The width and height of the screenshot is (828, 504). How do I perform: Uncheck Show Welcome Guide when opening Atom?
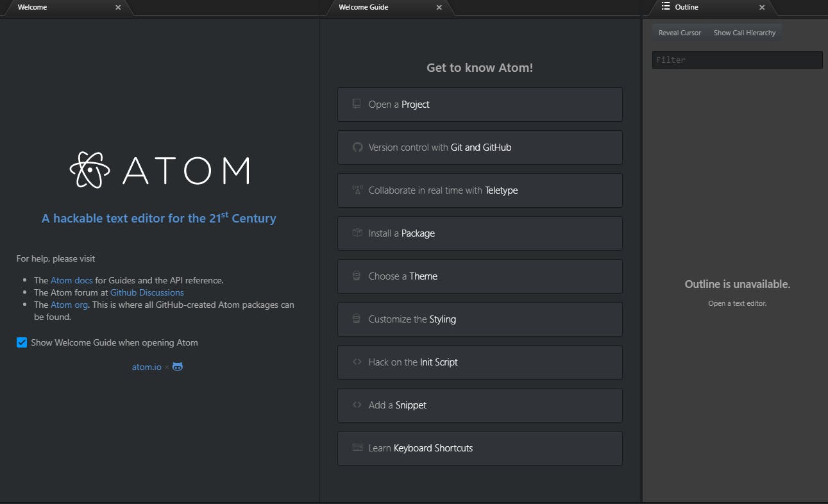22,342
